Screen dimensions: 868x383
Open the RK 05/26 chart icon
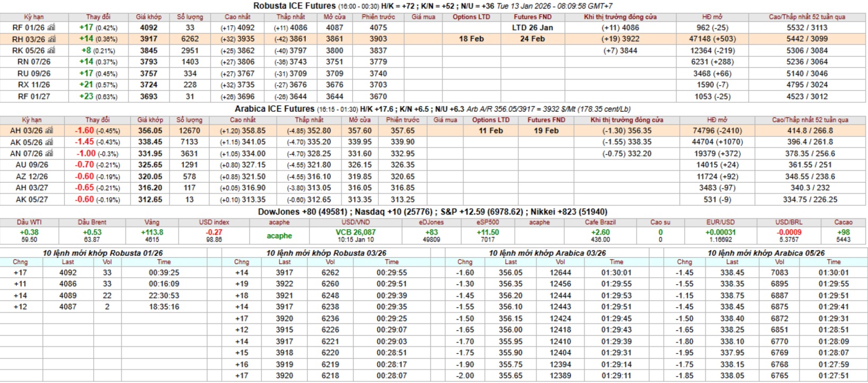51,51
